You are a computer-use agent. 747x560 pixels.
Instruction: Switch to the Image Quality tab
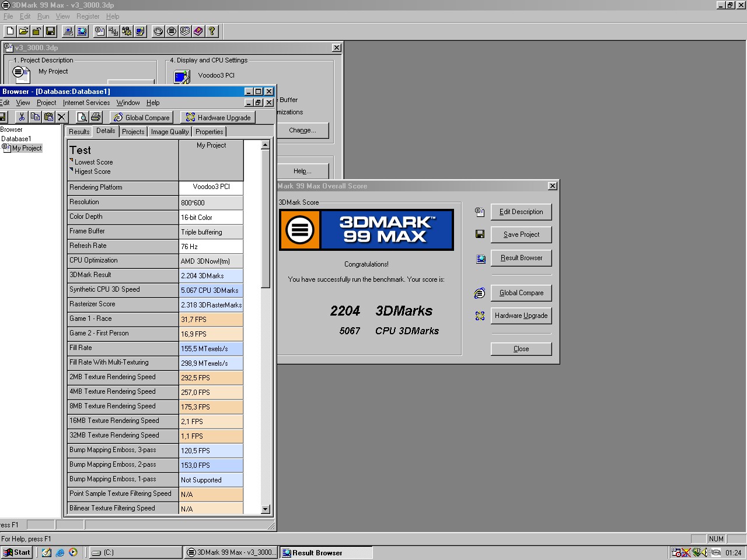[170, 132]
